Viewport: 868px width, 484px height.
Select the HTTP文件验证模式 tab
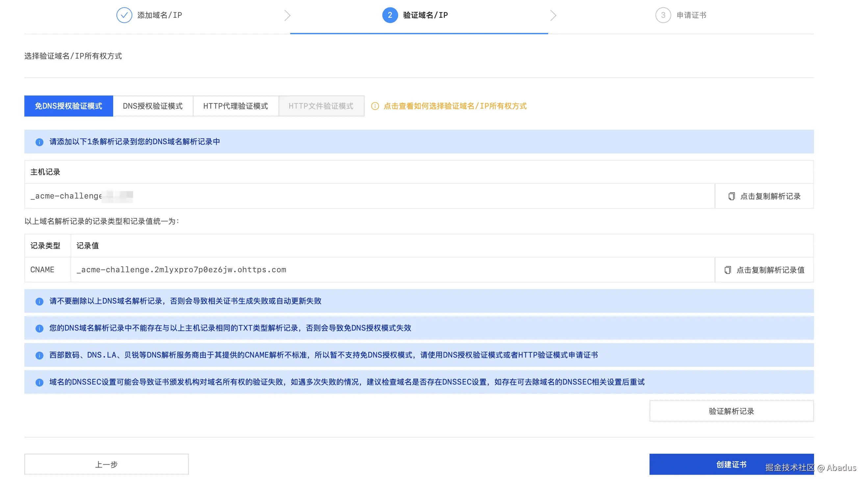coord(321,106)
